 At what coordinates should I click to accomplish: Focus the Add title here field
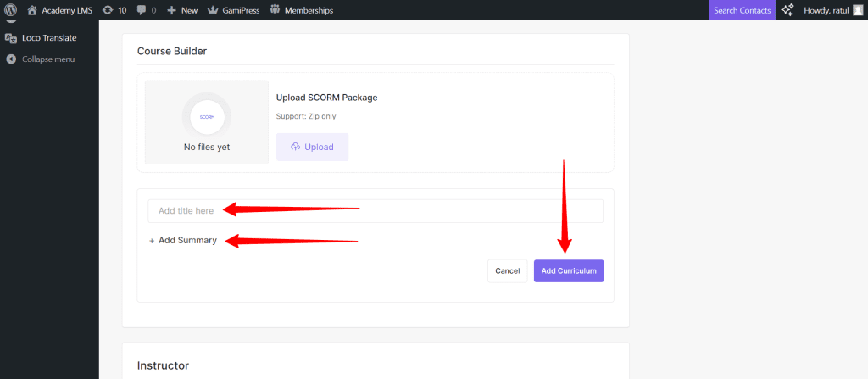(x=375, y=210)
